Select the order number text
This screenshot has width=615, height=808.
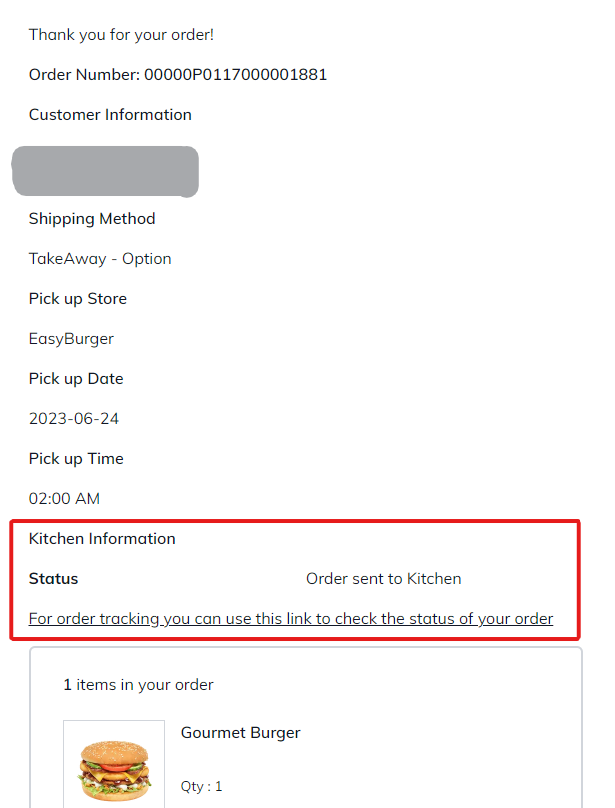(178, 75)
